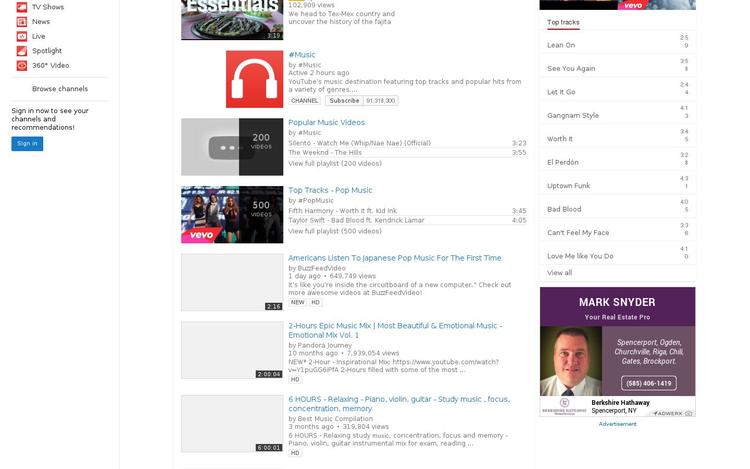Open the #Music channel title link
Screen dimensions: 750x469
302,55
